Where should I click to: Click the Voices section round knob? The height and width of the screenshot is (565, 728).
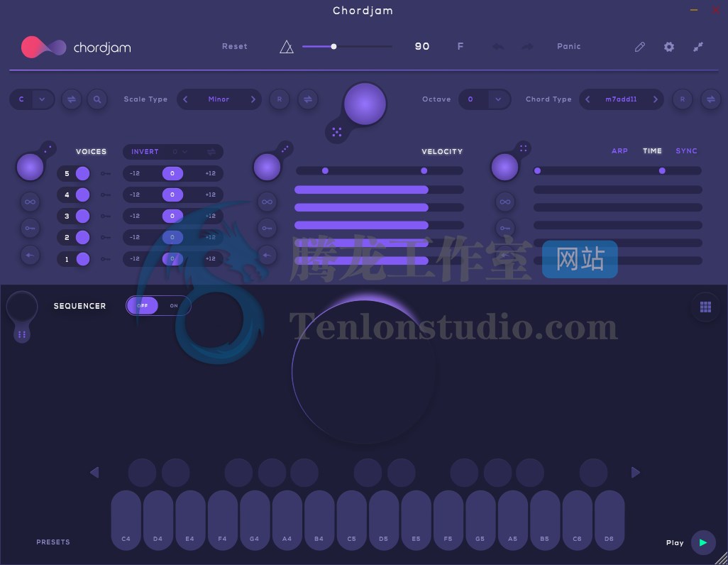click(31, 167)
